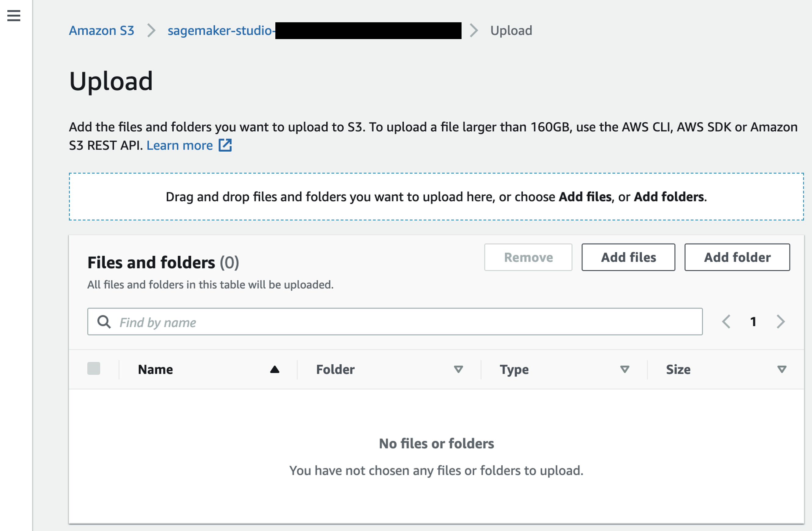The height and width of the screenshot is (531, 812).
Task: Click page number 1 in pagination
Action: click(x=753, y=322)
